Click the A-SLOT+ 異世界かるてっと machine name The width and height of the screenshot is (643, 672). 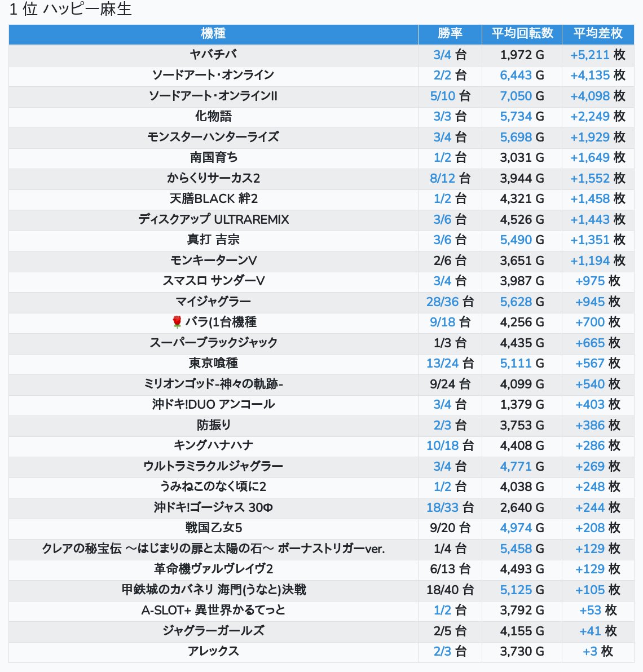[x=213, y=610]
